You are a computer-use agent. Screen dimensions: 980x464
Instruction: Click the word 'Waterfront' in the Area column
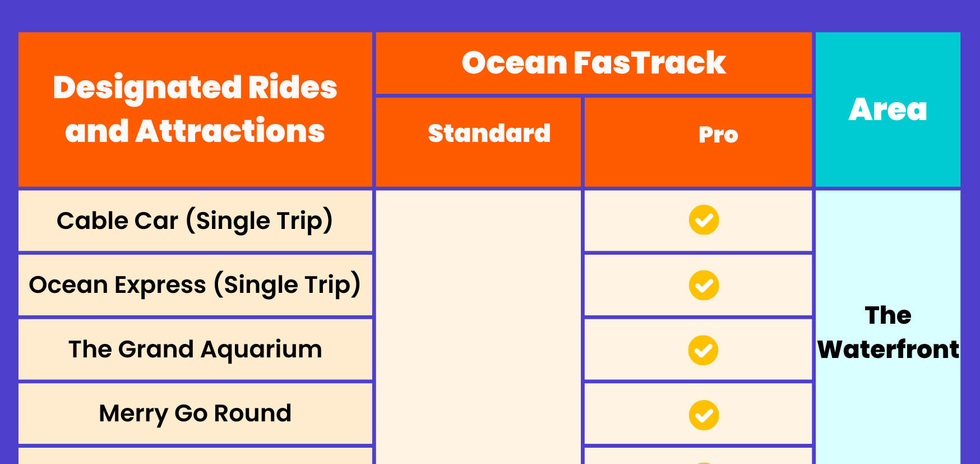pyautogui.click(x=888, y=350)
